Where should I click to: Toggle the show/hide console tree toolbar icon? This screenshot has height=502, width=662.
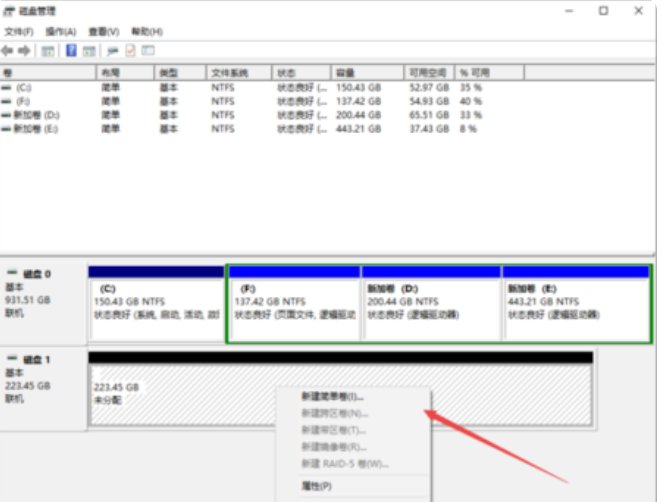click(48, 51)
